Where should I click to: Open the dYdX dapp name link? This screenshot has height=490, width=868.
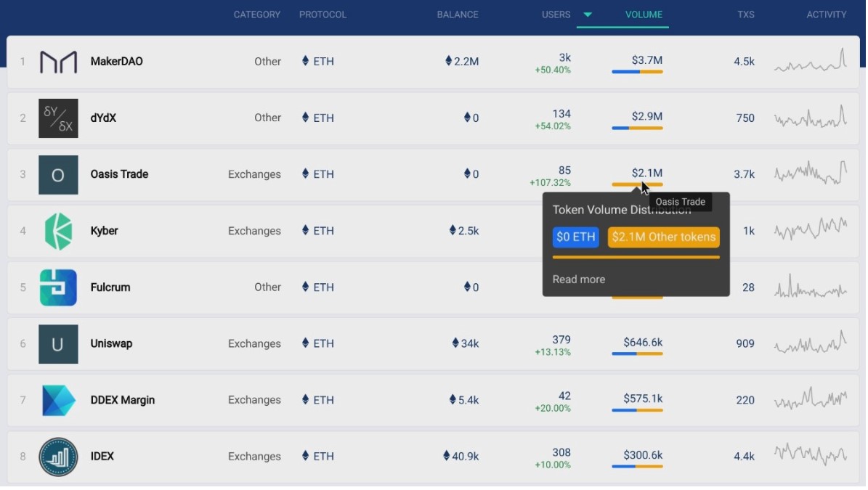pos(104,118)
